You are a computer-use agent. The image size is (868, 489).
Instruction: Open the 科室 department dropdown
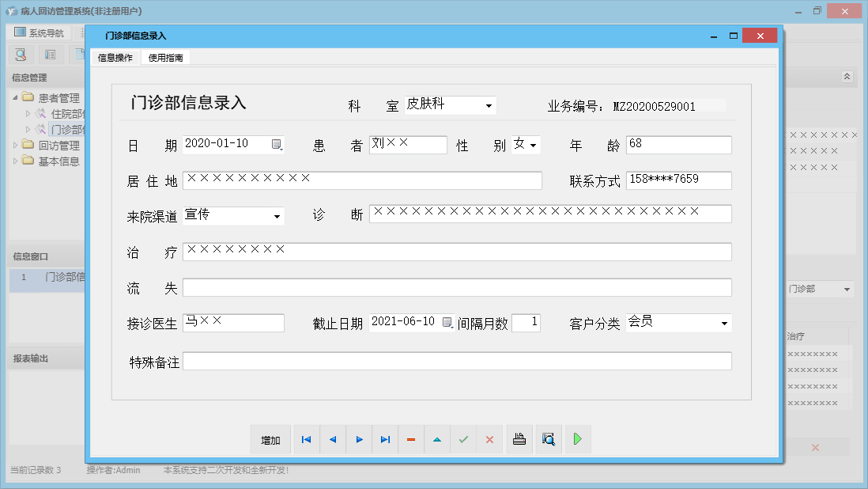tap(489, 104)
